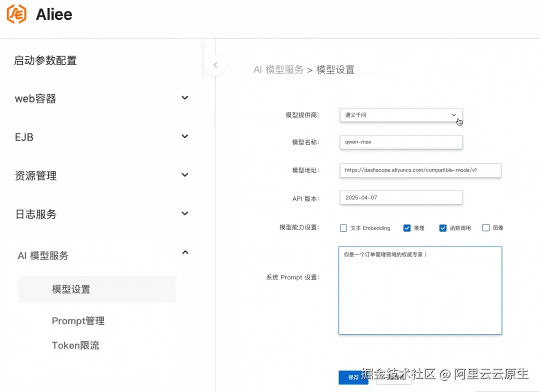Image resolution: width=540 pixels, height=392 pixels.
Task: Go to Token限流 settings
Action: 75,345
